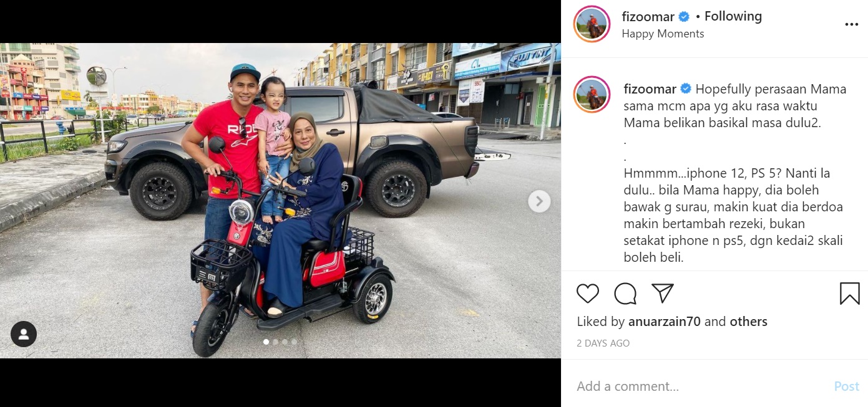Screen dimensions: 868x407
Task: Open the three-dot more options menu
Action: coord(852,24)
